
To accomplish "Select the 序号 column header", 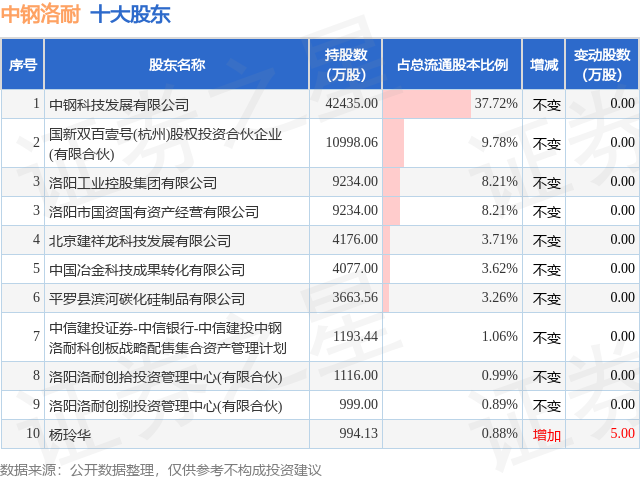I will click(x=23, y=64).
